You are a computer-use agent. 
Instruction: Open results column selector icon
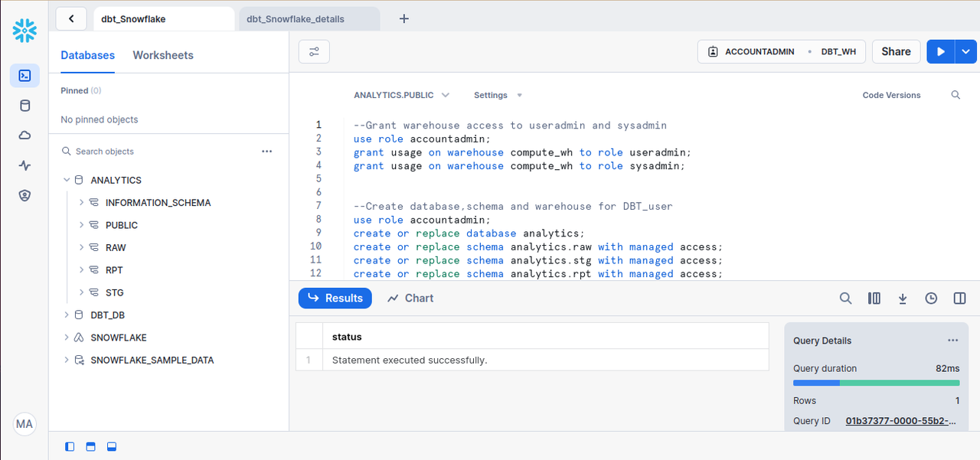(874, 299)
